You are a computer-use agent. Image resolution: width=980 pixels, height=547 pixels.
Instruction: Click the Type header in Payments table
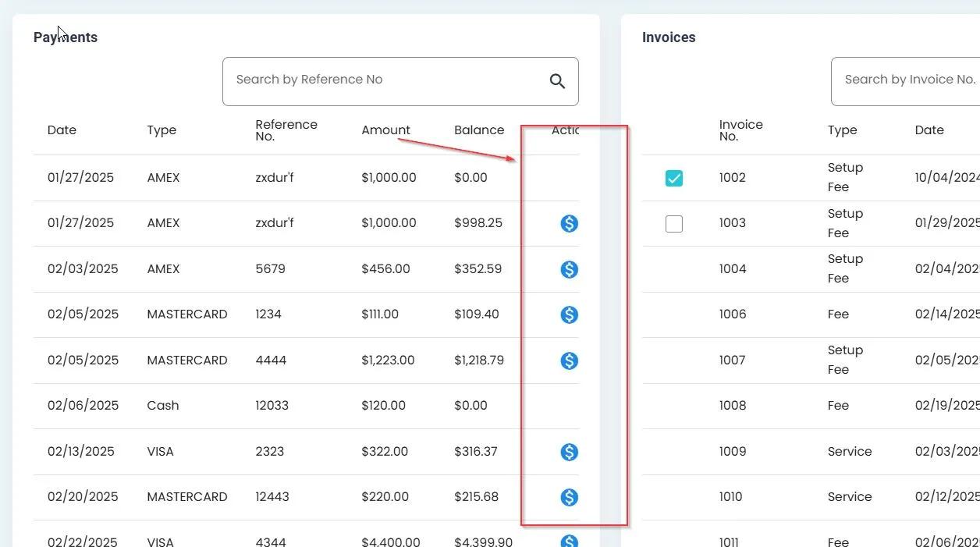coord(162,130)
